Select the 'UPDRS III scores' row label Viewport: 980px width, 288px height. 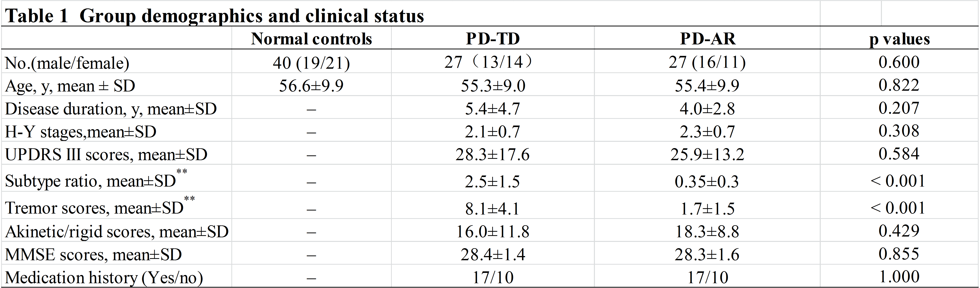pyautogui.click(x=106, y=155)
